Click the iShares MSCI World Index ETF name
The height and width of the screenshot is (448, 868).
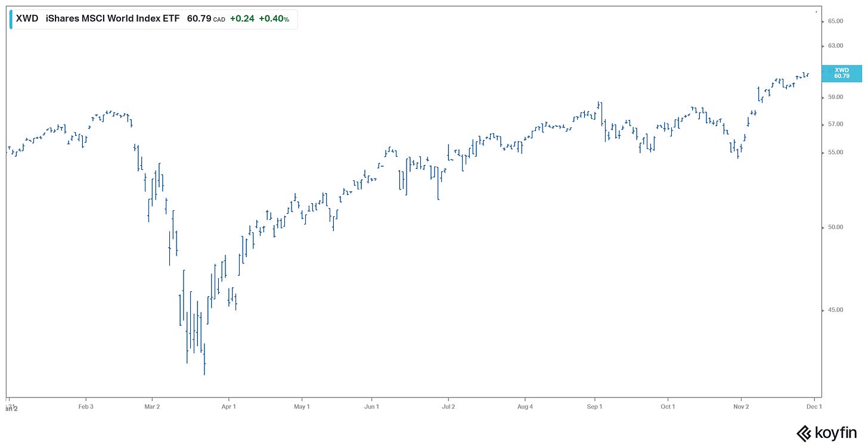tap(112, 18)
